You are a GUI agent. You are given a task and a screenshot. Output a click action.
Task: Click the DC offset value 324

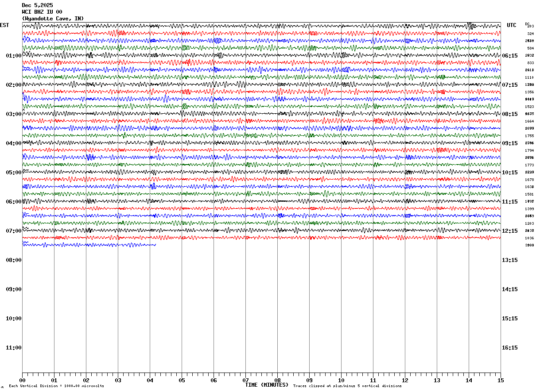pyautogui.click(x=530, y=34)
